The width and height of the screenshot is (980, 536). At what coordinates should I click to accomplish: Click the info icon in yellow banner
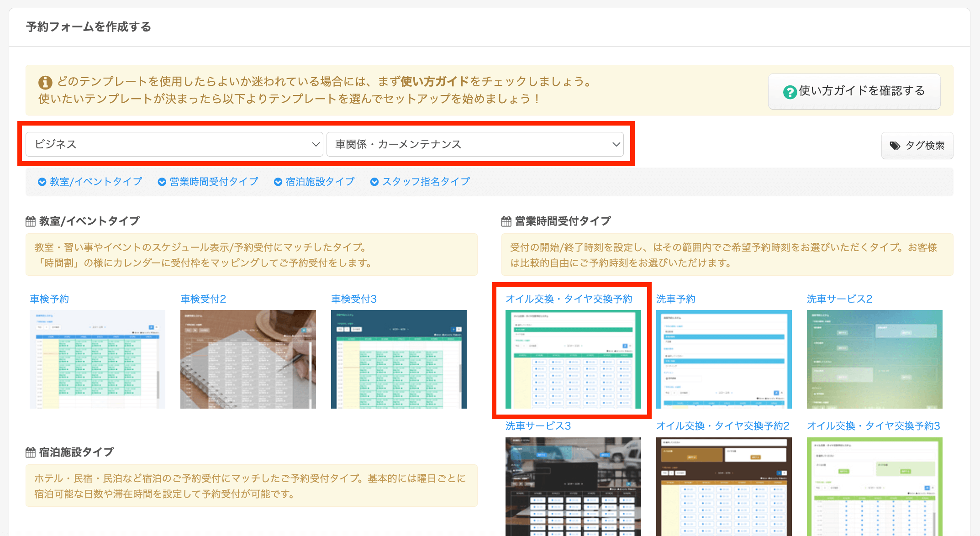pyautogui.click(x=45, y=83)
